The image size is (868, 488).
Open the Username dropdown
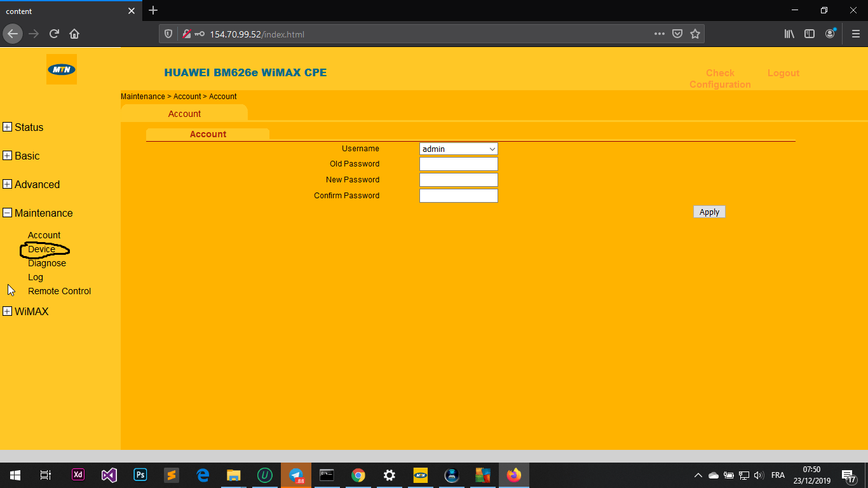click(x=458, y=149)
